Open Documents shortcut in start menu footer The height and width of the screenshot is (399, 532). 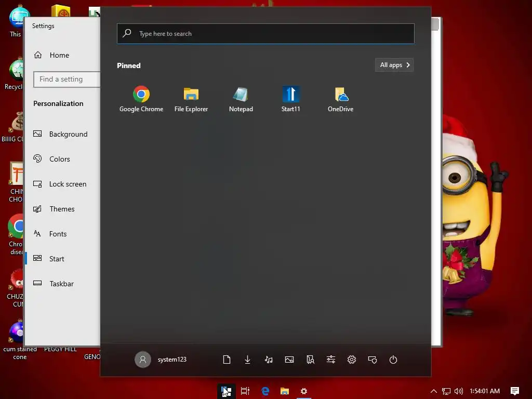tap(227, 360)
